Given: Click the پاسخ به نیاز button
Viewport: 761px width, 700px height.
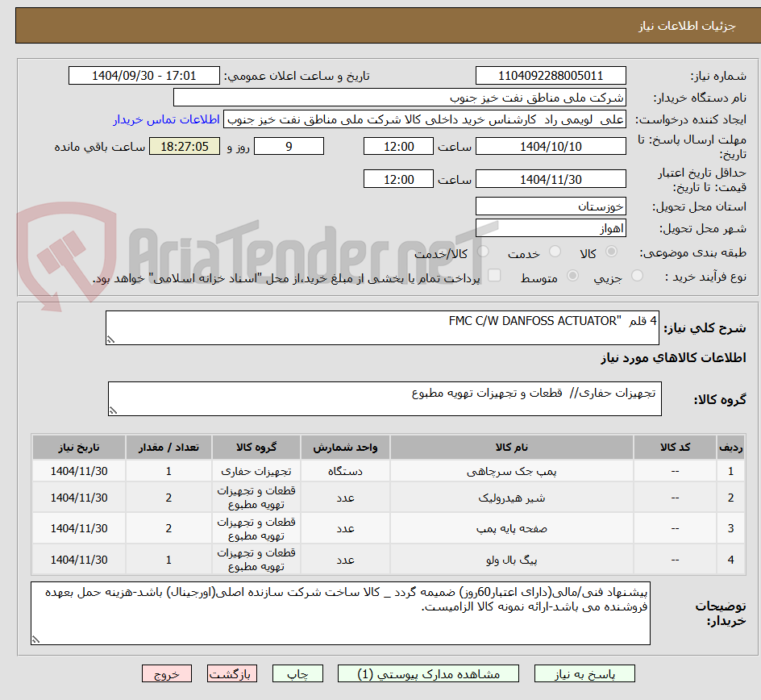Looking at the screenshot, I should 584,673.
